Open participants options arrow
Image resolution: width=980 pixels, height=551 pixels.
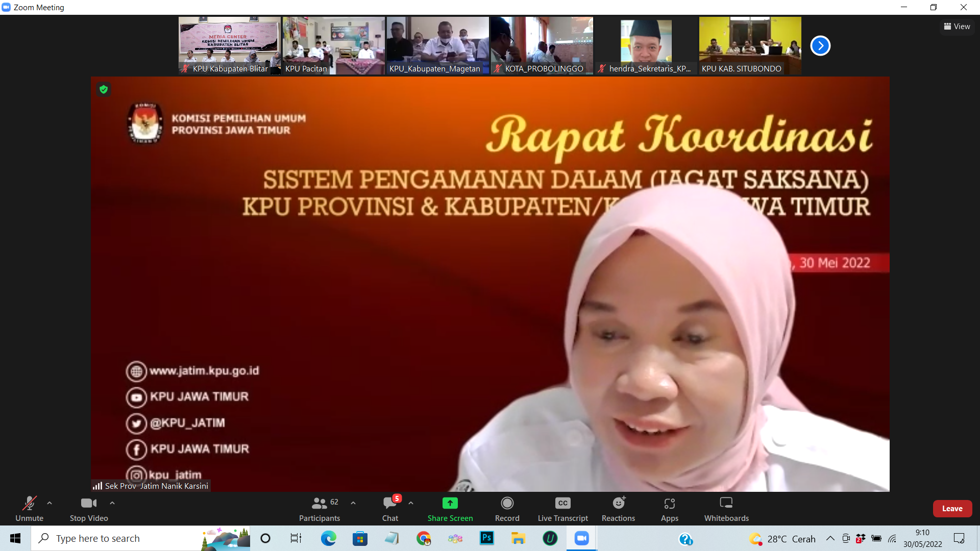pyautogui.click(x=353, y=503)
